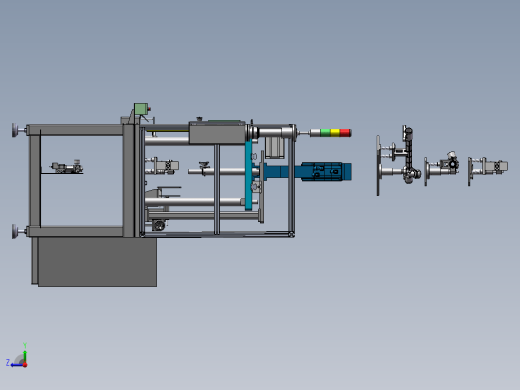Select the red segment of the signal tower light
The image size is (520, 390).
pyautogui.click(x=345, y=133)
